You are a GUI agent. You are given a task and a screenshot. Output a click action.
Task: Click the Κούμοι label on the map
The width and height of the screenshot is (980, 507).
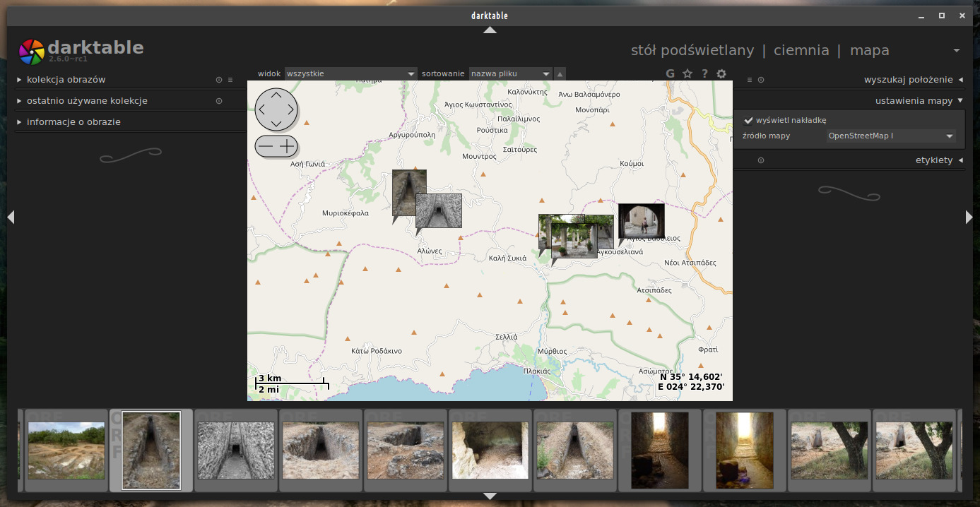click(x=632, y=164)
